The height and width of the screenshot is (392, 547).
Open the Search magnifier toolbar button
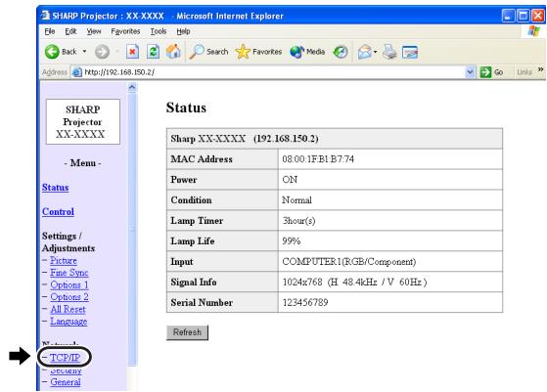coord(208,52)
